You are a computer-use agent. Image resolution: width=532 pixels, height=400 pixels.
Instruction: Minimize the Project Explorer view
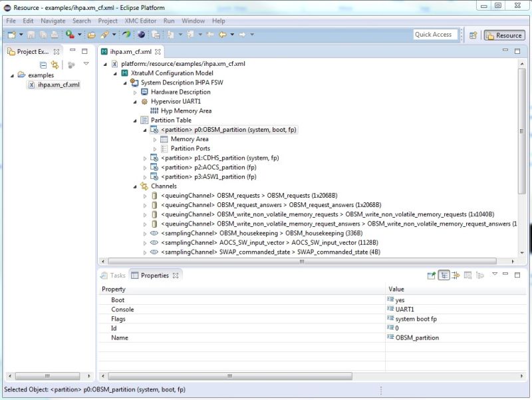(x=72, y=51)
